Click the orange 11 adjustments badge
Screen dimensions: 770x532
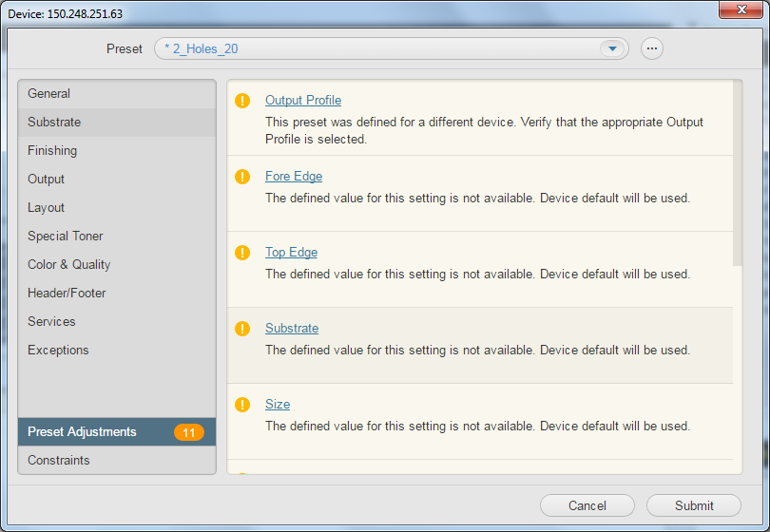pyautogui.click(x=188, y=432)
